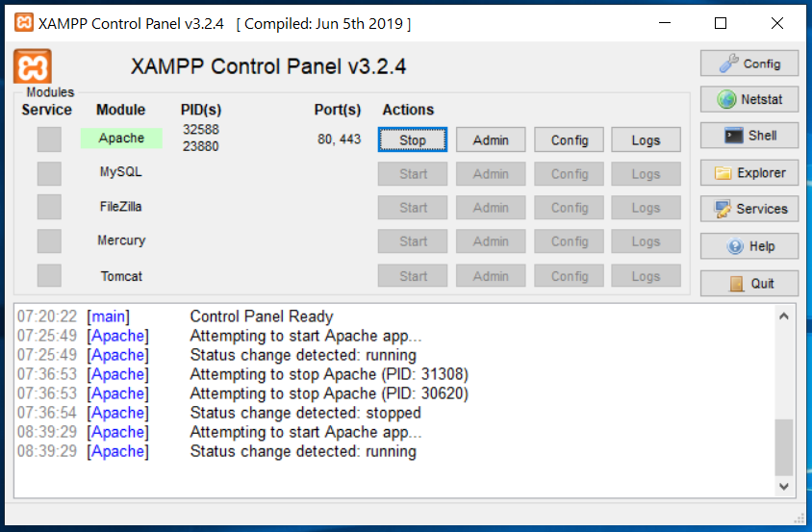The image size is (812, 532).
Task: Click Tomcat Admin button
Action: click(x=491, y=276)
